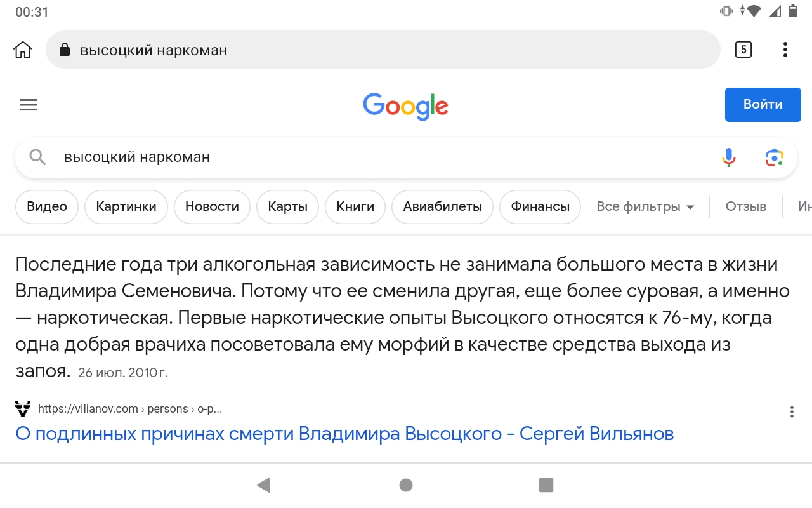Screen dimensions: 812x508
Task: Start voice search with the microphone icon
Action: pyautogui.click(x=729, y=157)
